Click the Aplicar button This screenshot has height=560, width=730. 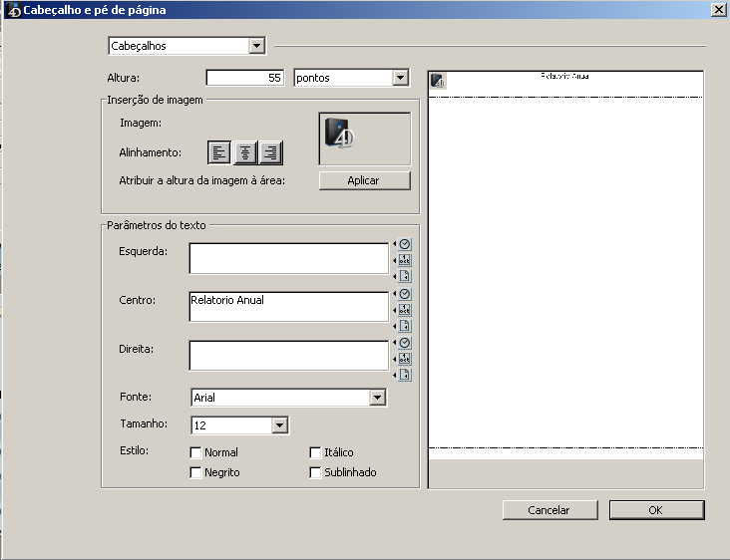pyautogui.click(x=364, y=180)
